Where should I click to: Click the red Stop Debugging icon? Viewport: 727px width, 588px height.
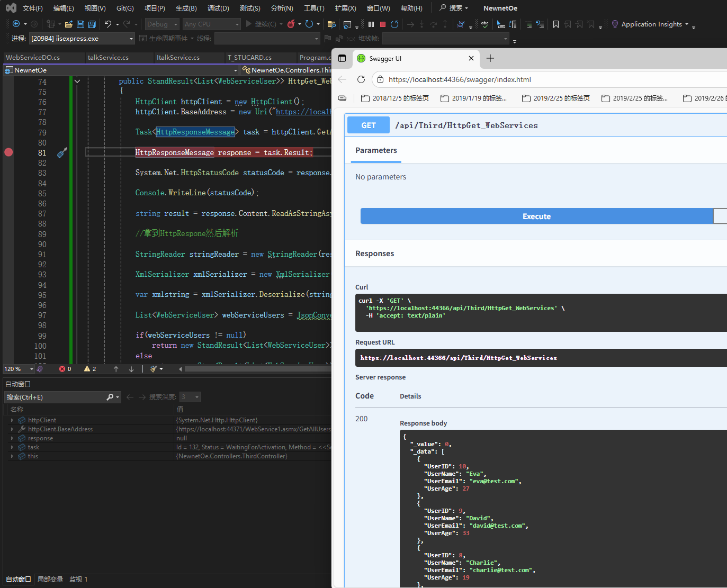[382, 24]
